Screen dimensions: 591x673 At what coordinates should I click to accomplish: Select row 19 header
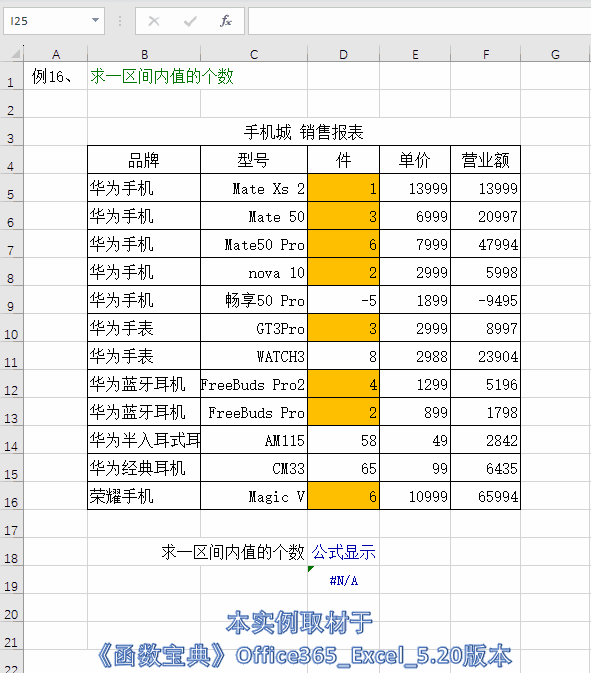pos(11,580)
